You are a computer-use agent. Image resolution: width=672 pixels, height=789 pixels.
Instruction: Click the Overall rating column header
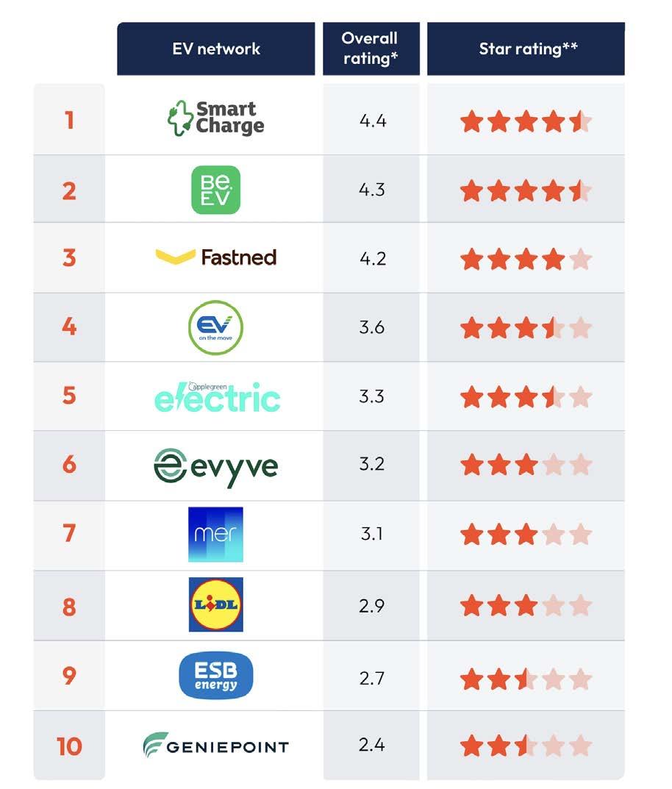(x=371, y=49)
